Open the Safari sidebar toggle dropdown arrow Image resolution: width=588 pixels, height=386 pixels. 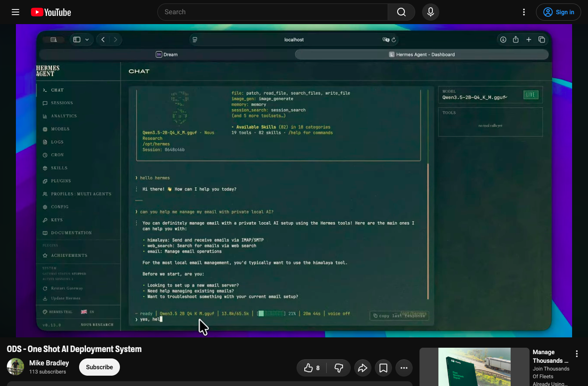click(87, 40)
